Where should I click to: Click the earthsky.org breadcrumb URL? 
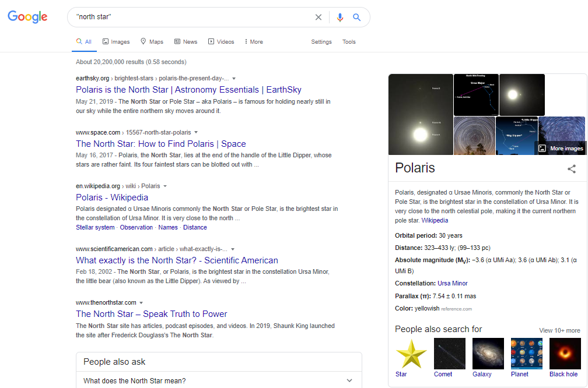click(152, 78)
